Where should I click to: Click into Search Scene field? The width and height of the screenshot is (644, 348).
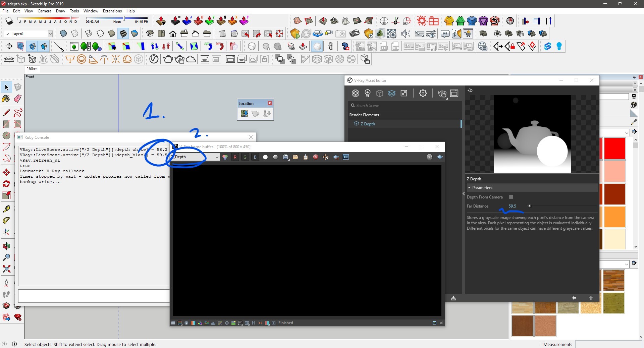coord(405,105)
